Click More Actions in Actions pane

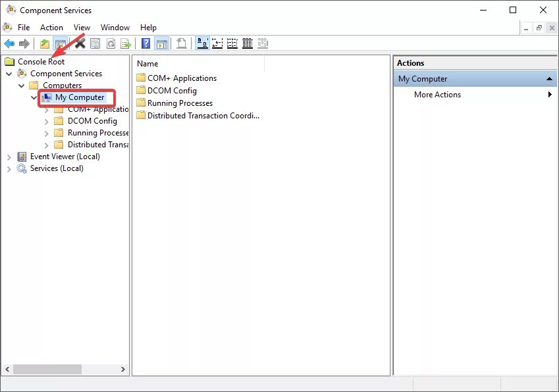(x=437, y=94)
